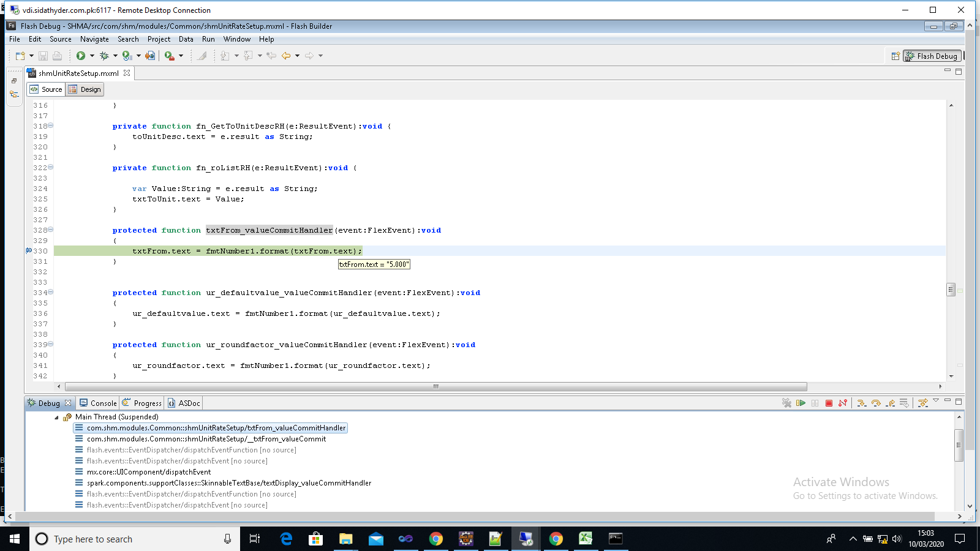This screenshot has width=980, height=551.
Task: Open the Window menu
Action: coord(236,39)
